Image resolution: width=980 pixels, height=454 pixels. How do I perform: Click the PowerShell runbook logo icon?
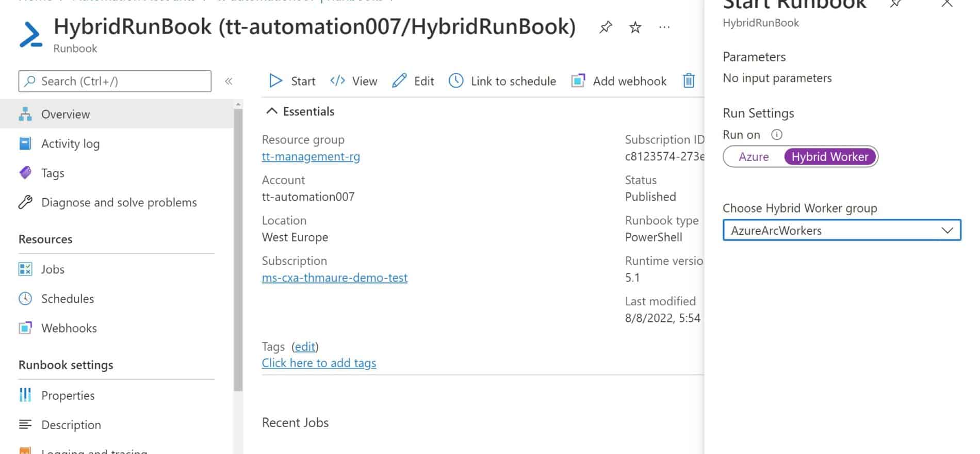[x=31, y=35]
